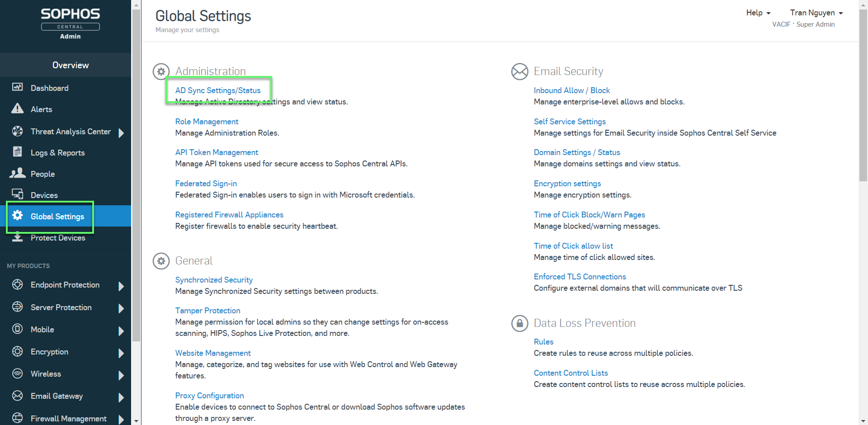Open Dashboard from the sidebar

(x=50, y=88)
